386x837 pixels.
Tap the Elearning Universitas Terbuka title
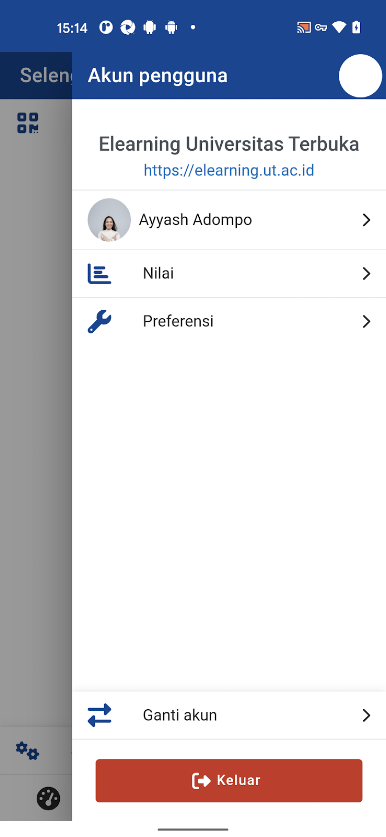[x=229, y=144]
